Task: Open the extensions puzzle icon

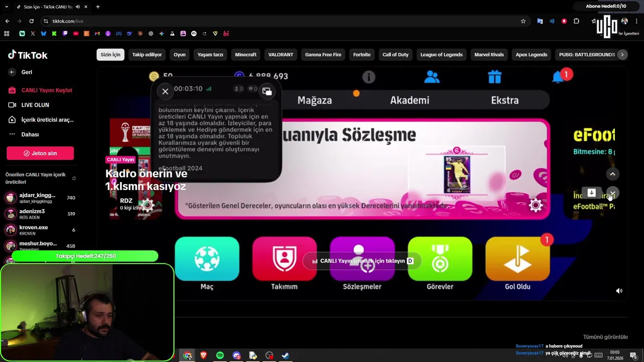Action: pos(577,21)
